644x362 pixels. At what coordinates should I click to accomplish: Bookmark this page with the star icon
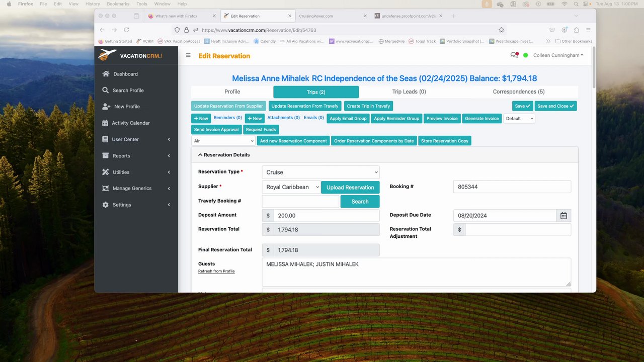coord(501,30)
